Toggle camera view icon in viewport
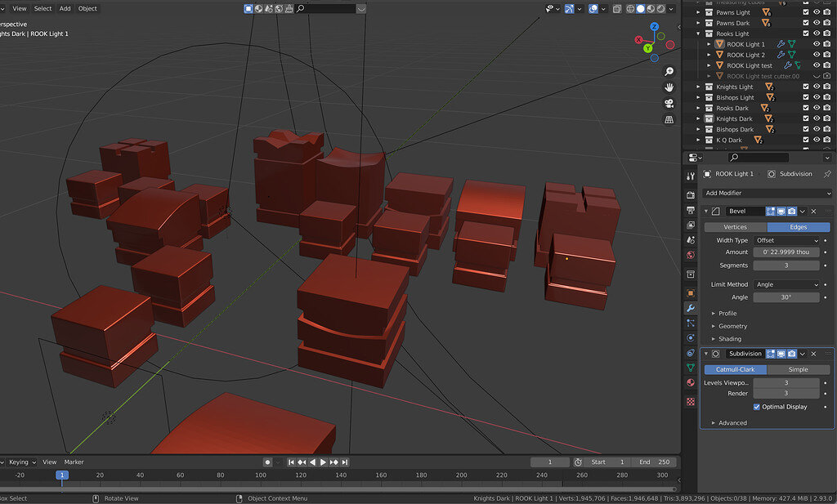837x504 pixels. pos(669,103)
